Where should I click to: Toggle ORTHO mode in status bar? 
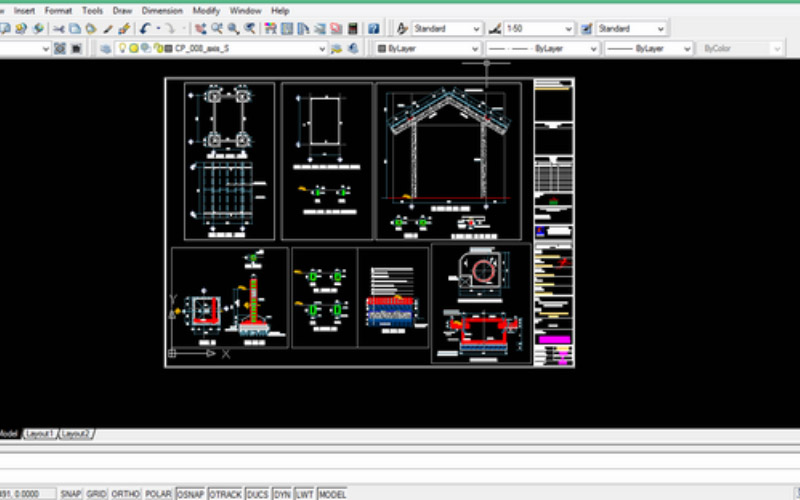coord(125,494)
